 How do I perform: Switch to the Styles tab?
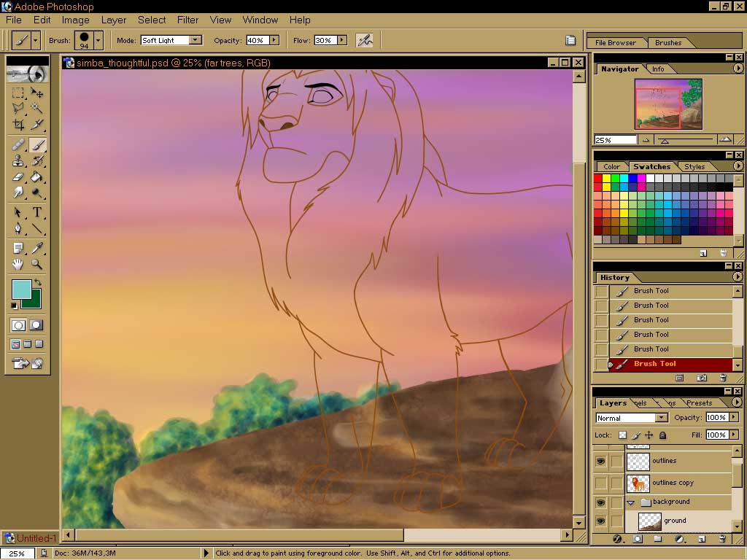tap(694, 167)
